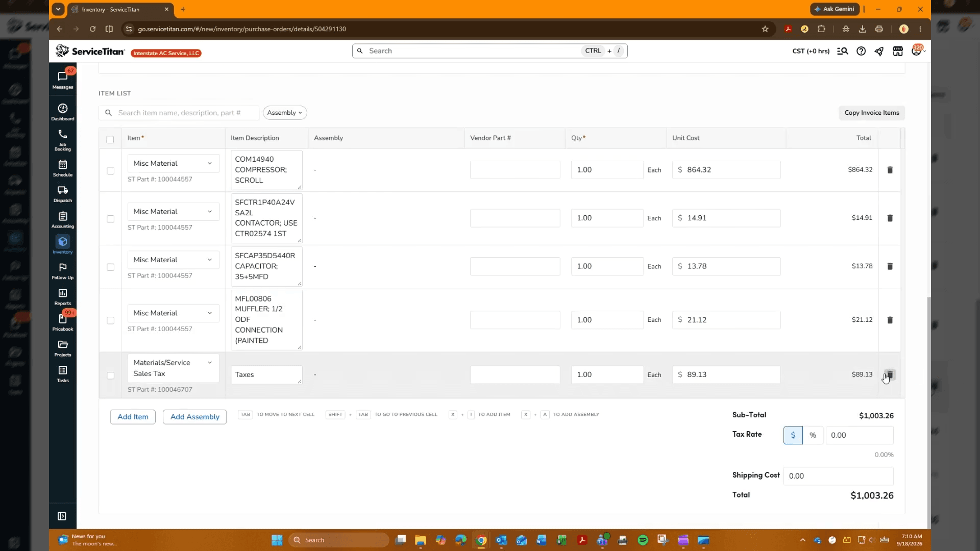Delete the SFCAP35D5440R capacitor row
Screen dimensions: 980x551
890,266
